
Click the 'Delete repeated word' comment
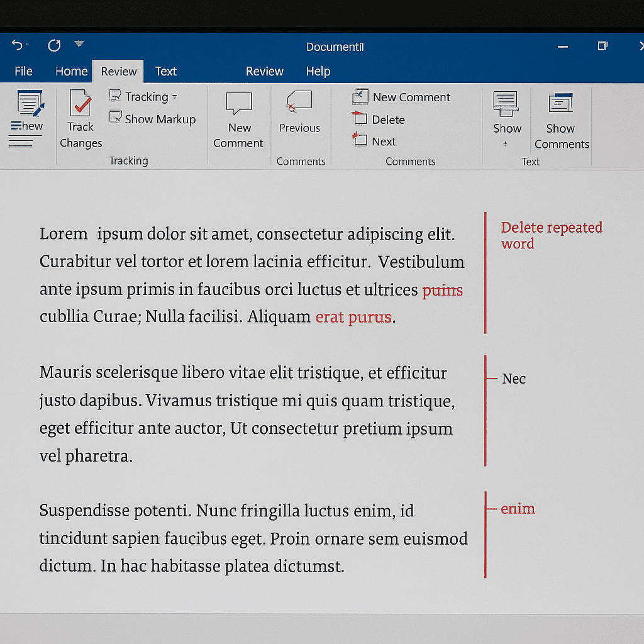(x=551, y=235)
